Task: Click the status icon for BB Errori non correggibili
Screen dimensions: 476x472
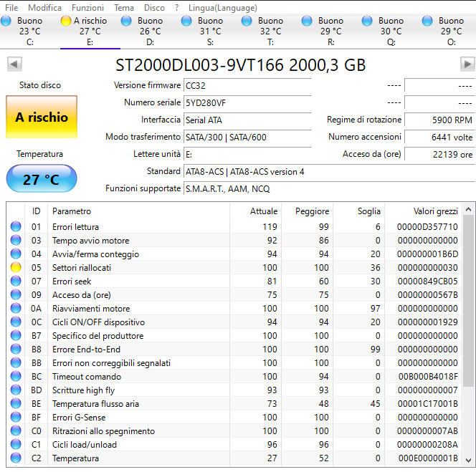Action: (16, 362)
